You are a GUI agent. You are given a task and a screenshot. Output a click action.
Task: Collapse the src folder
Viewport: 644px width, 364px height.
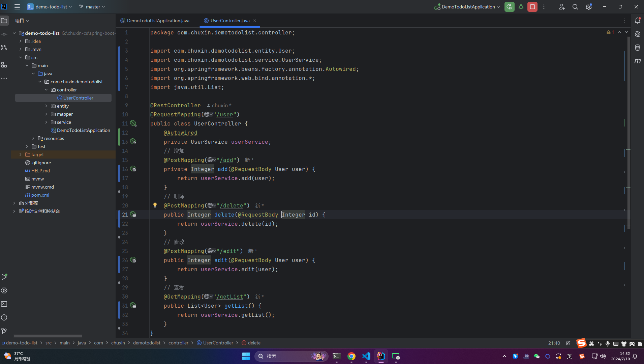pos(21,57)
